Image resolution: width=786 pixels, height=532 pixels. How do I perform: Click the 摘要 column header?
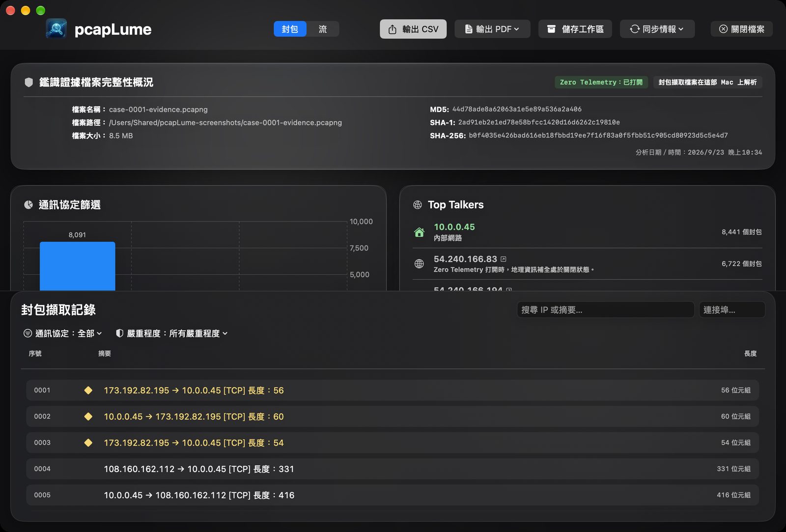105,353
